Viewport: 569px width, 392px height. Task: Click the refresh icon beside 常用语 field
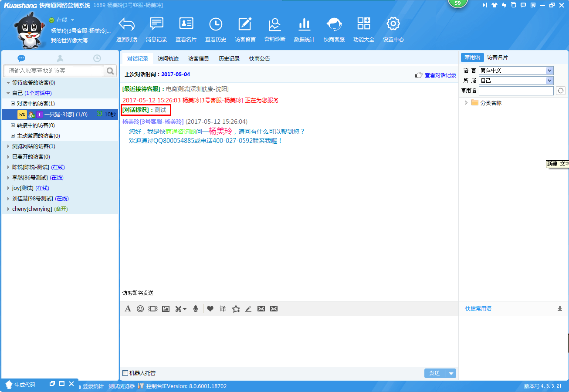click(x=561, y=91)
